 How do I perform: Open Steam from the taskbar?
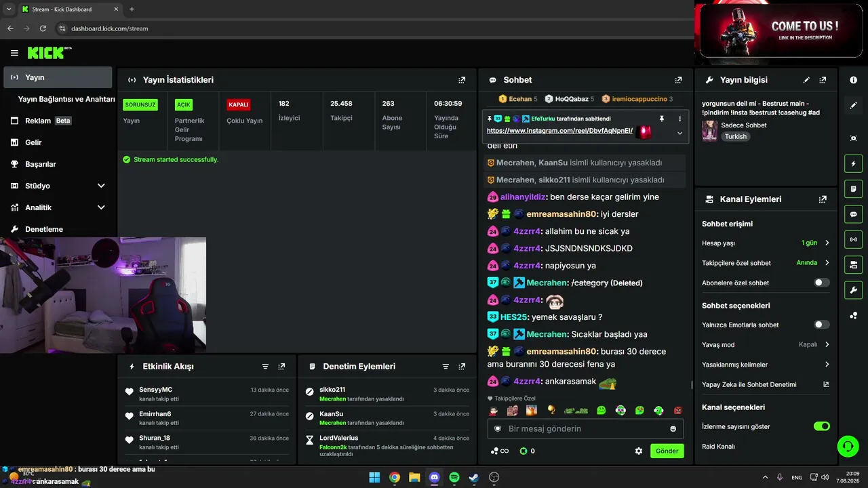click(474, 477)
